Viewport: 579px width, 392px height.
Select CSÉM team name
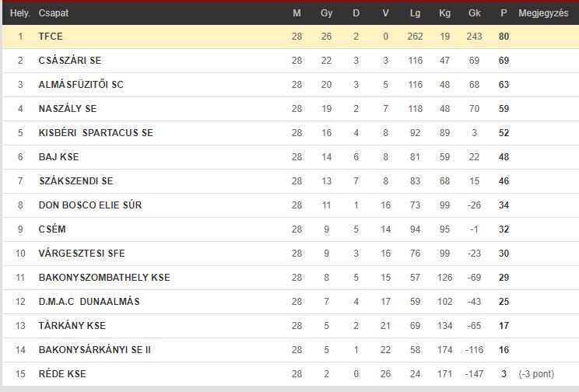[52, 229]
